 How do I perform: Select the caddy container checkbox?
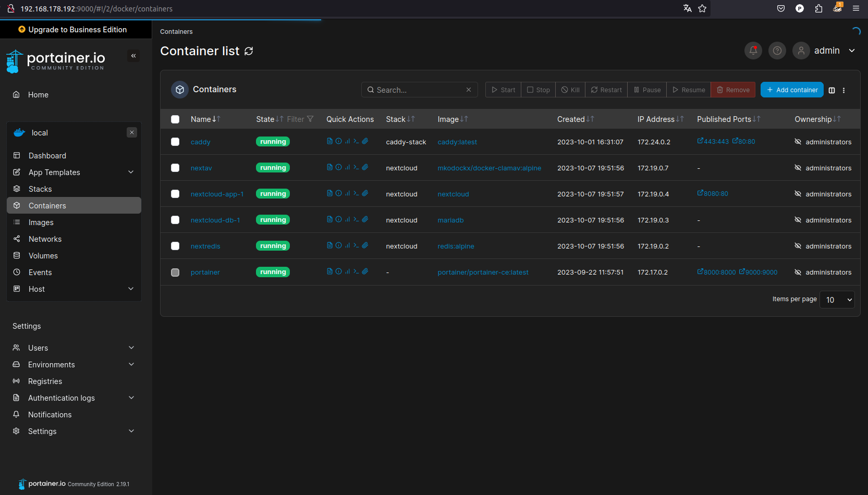click(175, 142)
